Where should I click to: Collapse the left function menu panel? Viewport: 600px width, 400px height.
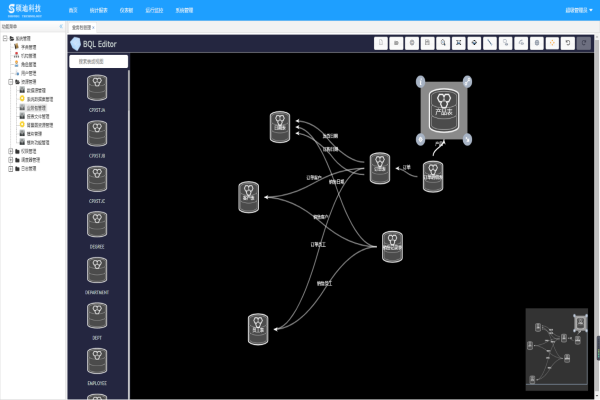(x=61, y=26)
